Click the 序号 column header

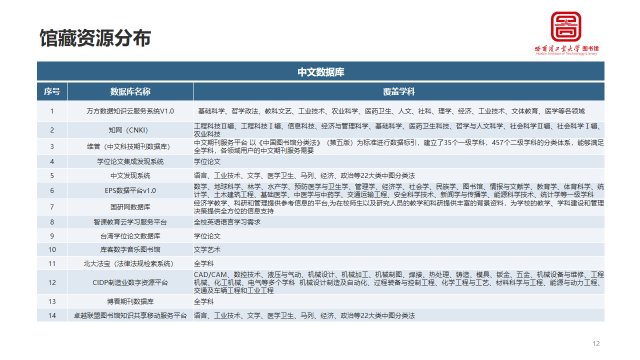[52, 91]
